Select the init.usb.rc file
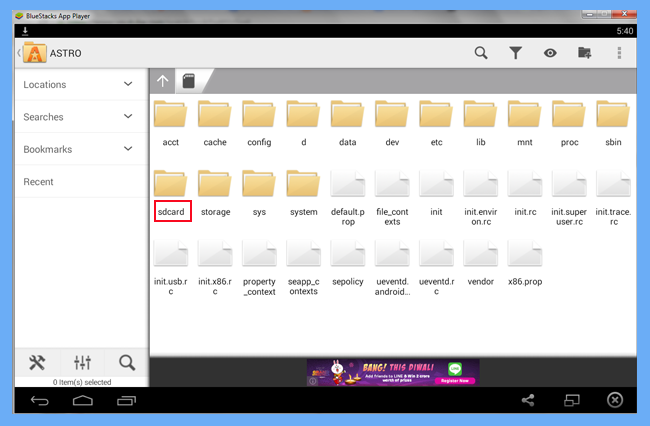Screen dimensions: 650x426 click(171, 268)
